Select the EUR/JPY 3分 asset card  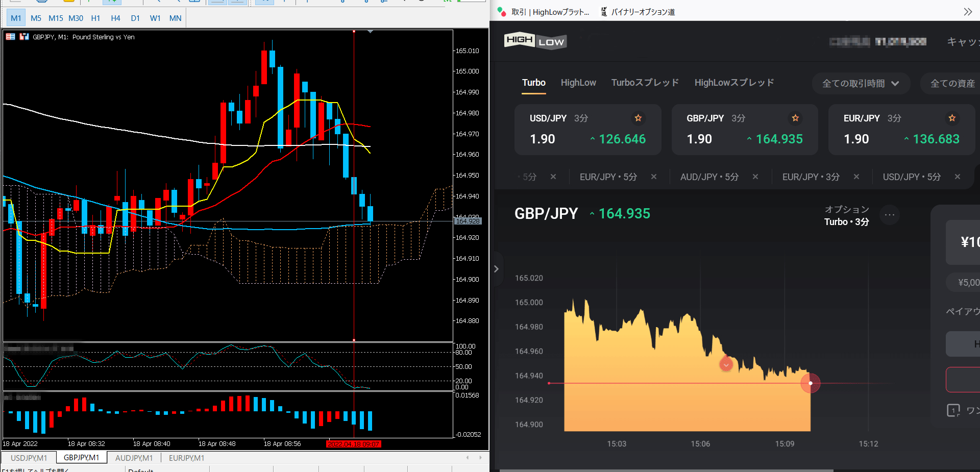tap(901, 130)
